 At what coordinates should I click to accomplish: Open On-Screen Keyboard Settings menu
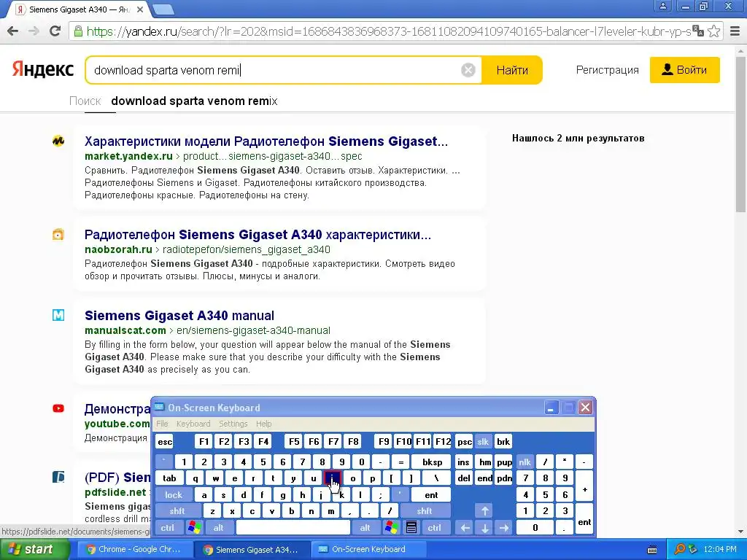coord(233,424)
